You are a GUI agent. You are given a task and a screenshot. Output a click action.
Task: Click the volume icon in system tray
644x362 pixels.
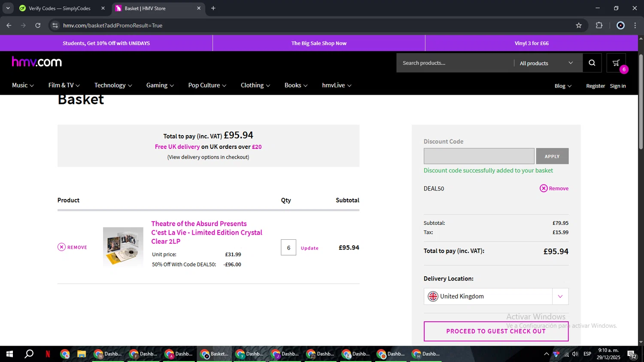pos(575,354)
